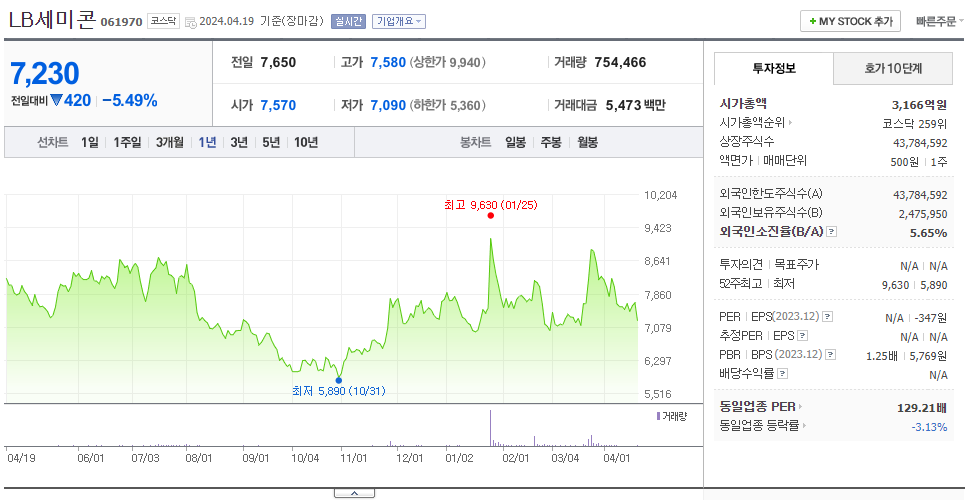The image size is (968, 500).
Task: Click the 10,204 price axis label
Action: click(661, 195)
